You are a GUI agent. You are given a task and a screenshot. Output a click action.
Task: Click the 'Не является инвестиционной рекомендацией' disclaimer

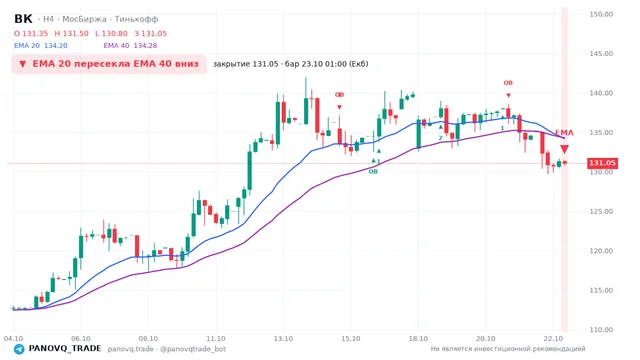(x=508, y=349)
